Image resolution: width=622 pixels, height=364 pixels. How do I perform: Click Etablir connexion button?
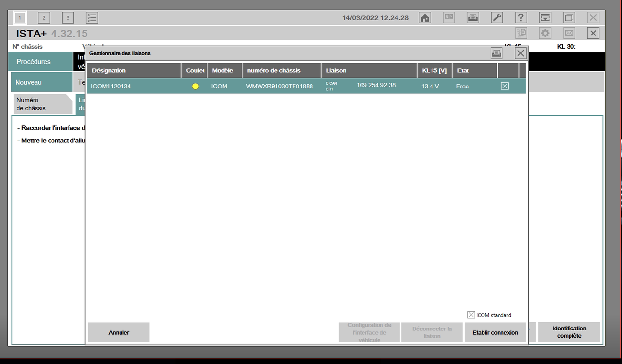pyautogui.click(x=495, y=332)
